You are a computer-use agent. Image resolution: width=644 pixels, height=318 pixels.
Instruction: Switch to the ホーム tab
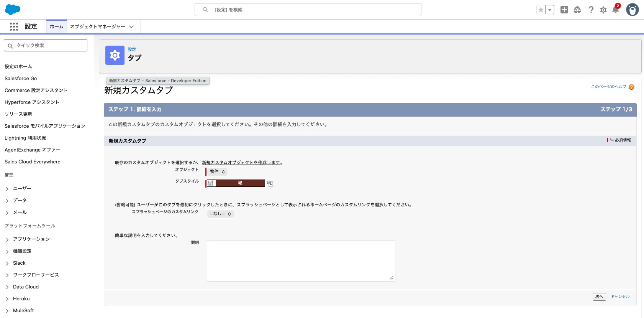click(x=57, y=26)
